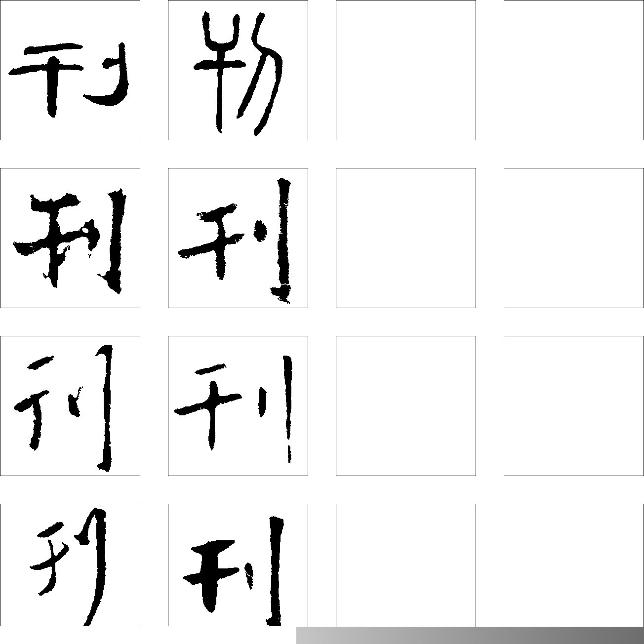Click the first empty cell in top row
The width and height of the screenshot is (644, 644).
point(406,70)
